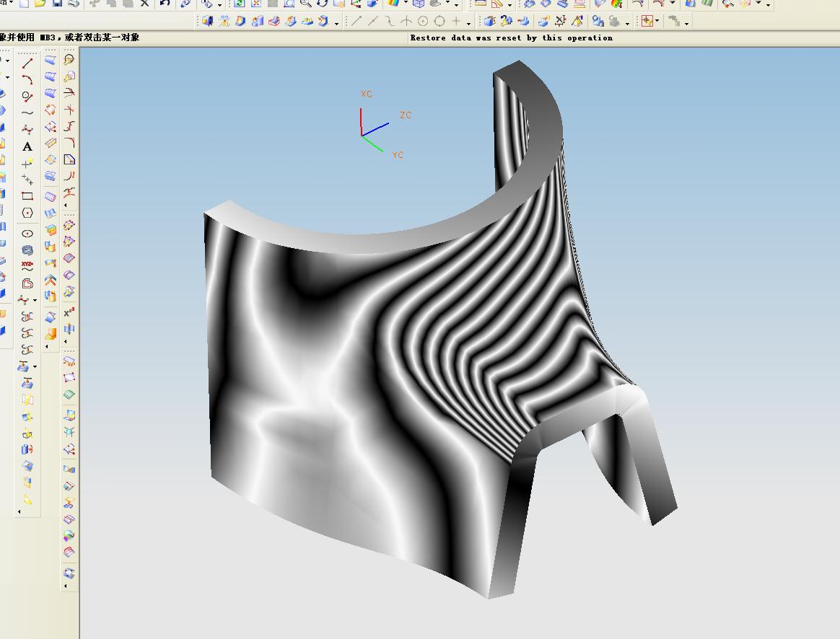Viewport: 840px width, 639px height.
Task: Open the Snap Point dropdown arrow
Action: (x=657, y=22)
